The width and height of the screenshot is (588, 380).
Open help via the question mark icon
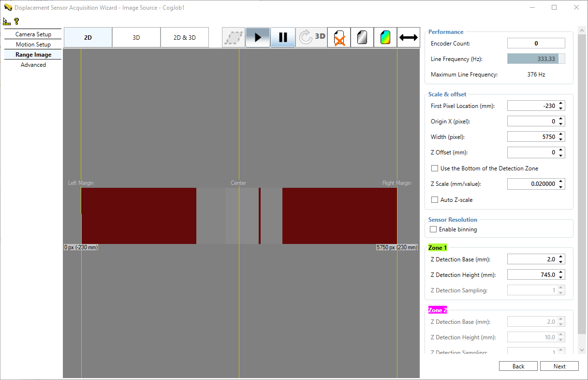pyautogui.click(x=16, y=21)
